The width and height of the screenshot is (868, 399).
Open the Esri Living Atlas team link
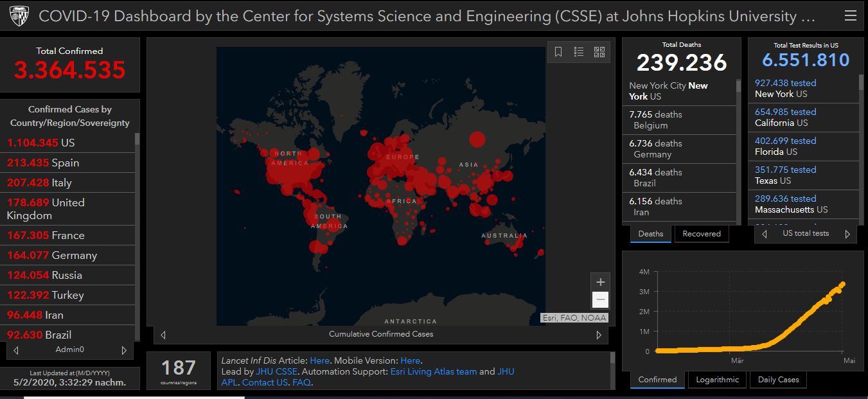pyautogui.click(x=433, y=371)
